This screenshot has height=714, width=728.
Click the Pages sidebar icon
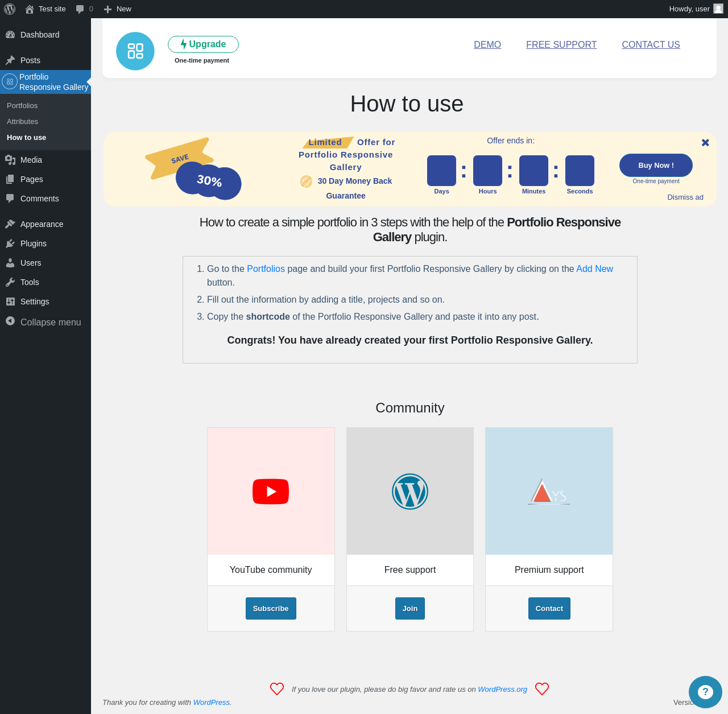pyautogui.click(x=10, y=179)
